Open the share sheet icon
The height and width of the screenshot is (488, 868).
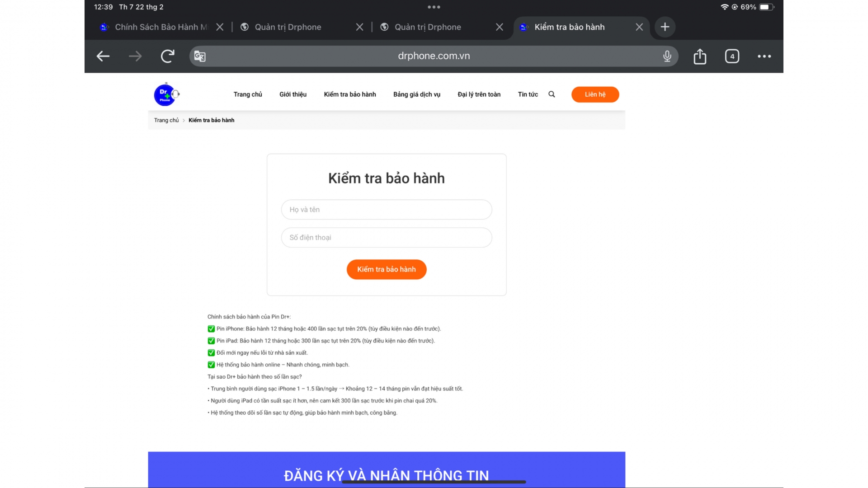tap(700, 56)
